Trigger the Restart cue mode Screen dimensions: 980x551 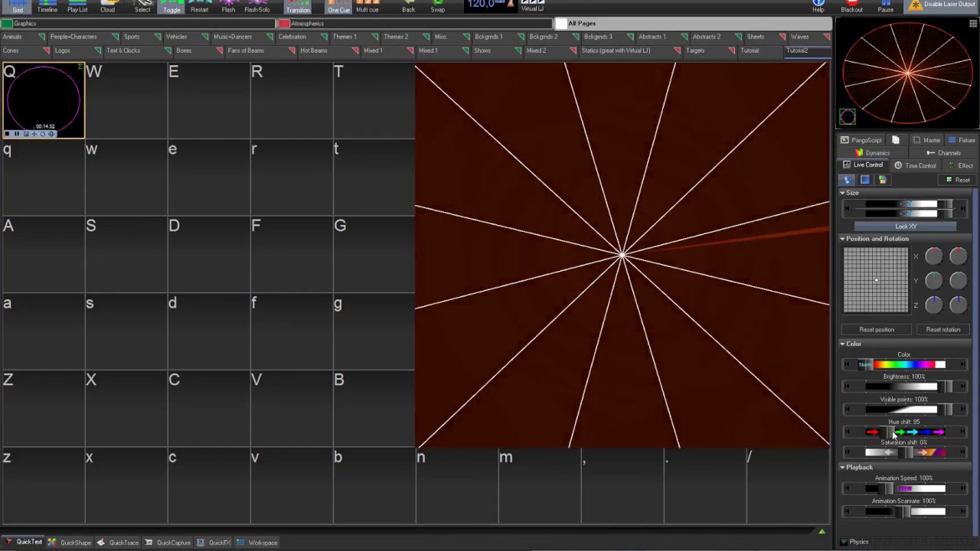pyautogui.click(x=200, y=7)
